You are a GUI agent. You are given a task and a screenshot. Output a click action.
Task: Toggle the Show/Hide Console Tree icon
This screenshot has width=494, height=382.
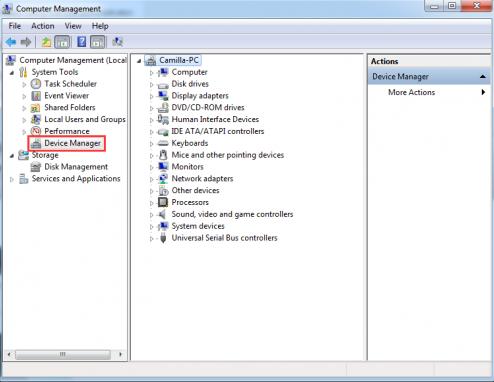coord(62,42)
